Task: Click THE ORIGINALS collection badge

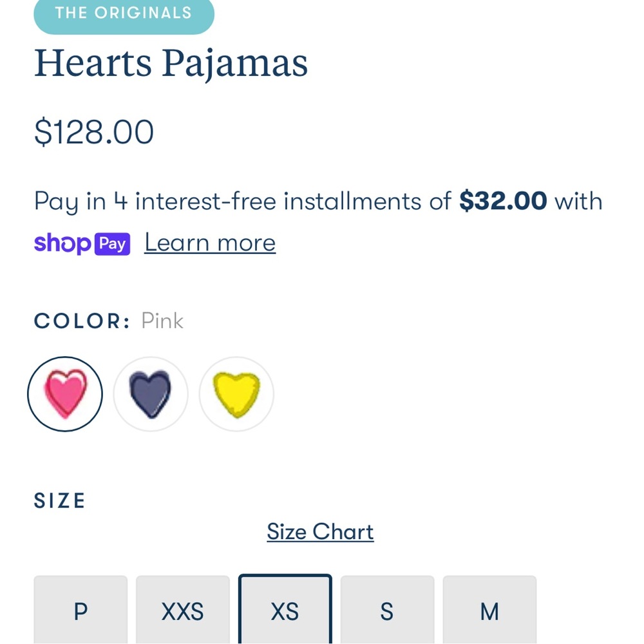Action: point(124,12)
